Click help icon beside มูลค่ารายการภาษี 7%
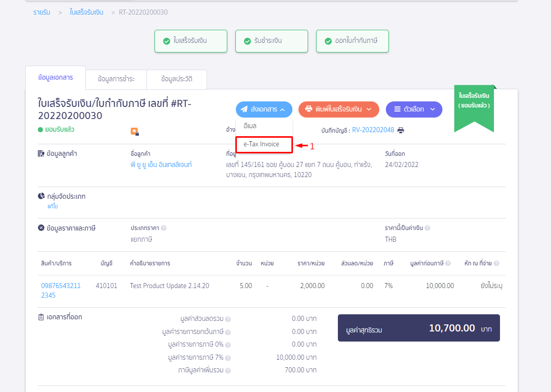The width and height of the screenshot is (551, 392). coord(228,358)
